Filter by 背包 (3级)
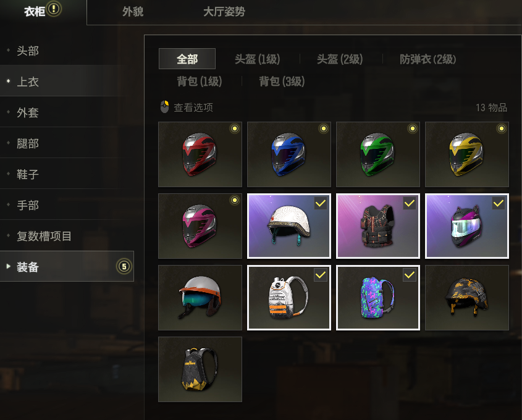 point(282,81)
